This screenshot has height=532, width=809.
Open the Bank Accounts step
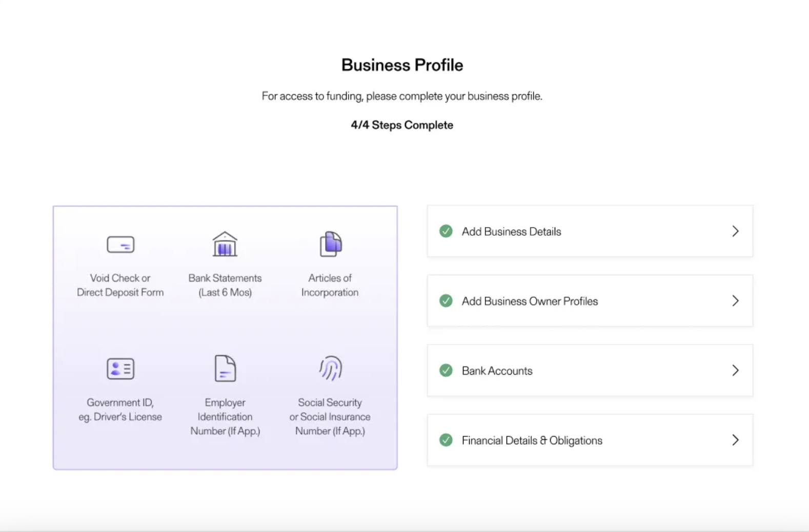click(x=590, y=371)
